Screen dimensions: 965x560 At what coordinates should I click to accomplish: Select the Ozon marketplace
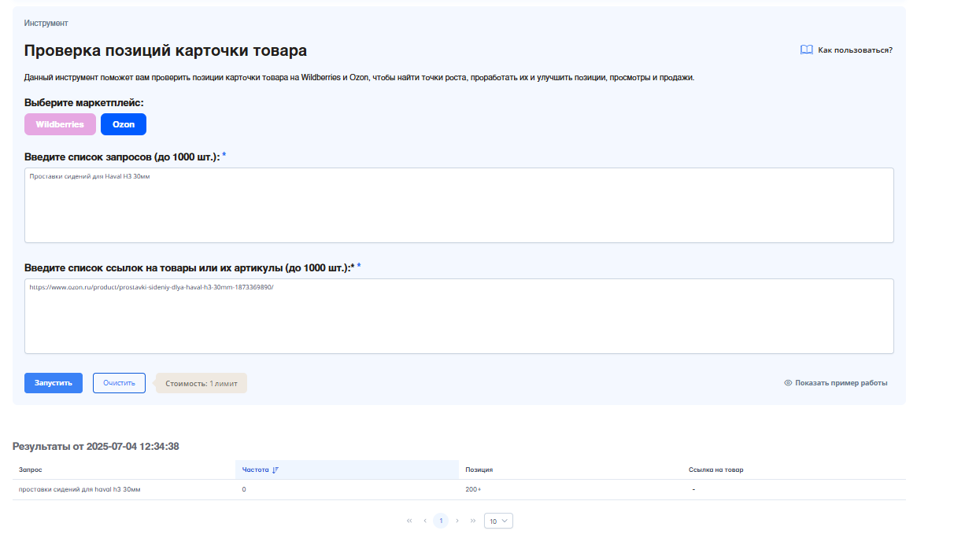pyautogui.click(x=124, y=124)
